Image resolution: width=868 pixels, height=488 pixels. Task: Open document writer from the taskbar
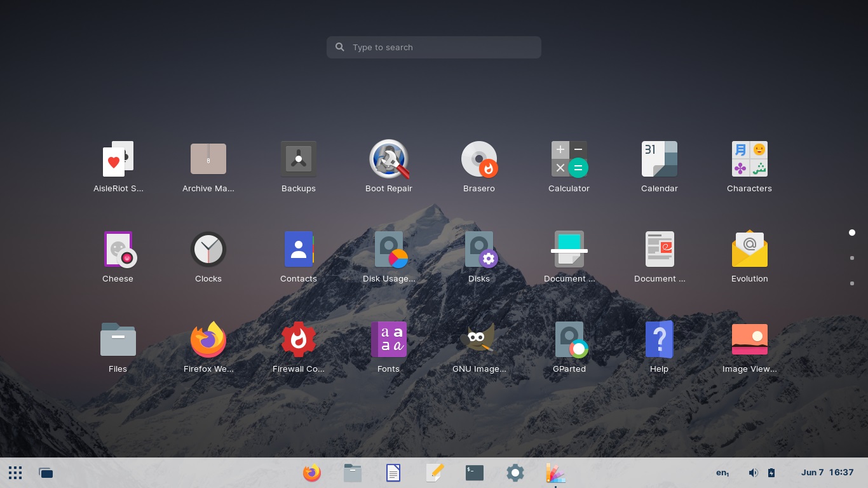[393, 473]
